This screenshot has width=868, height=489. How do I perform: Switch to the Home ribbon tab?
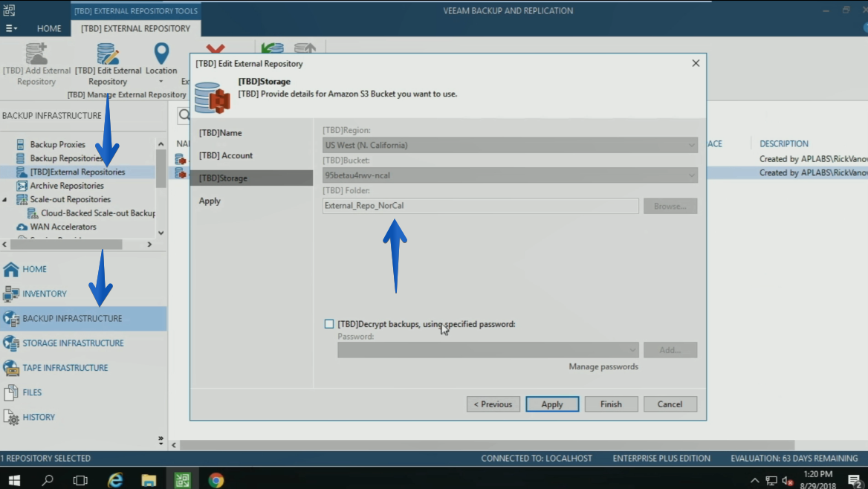49,28
